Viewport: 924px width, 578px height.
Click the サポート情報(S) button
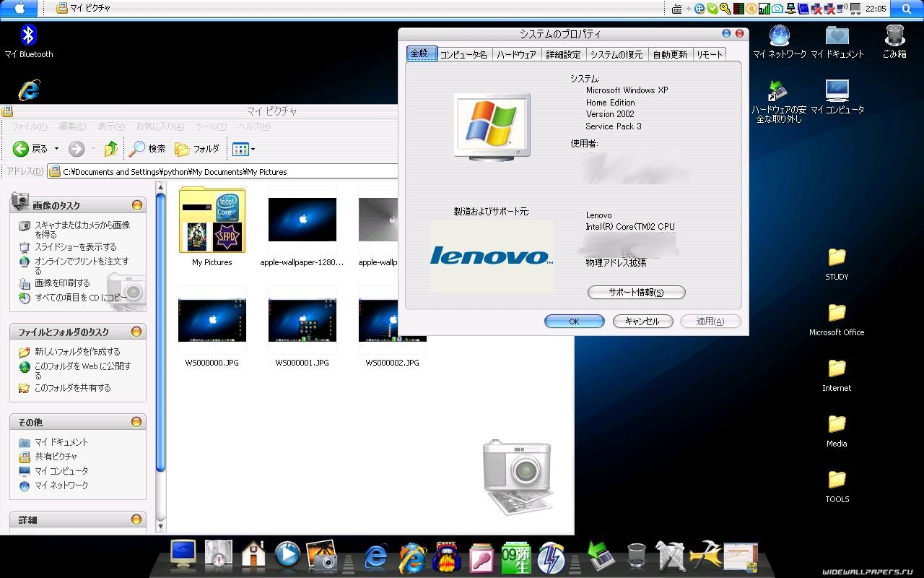click(x=636, y=293)
